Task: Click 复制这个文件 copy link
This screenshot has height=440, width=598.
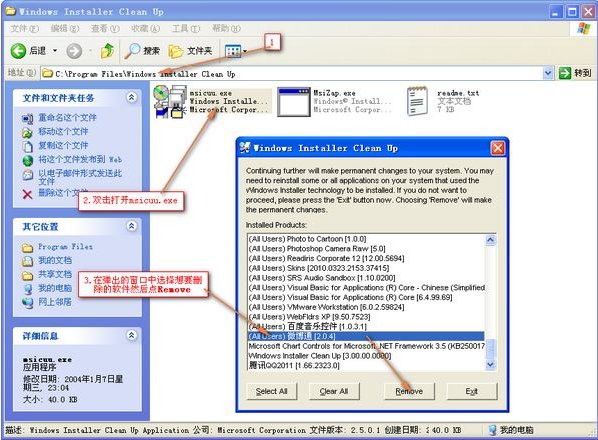Action: 63,145
